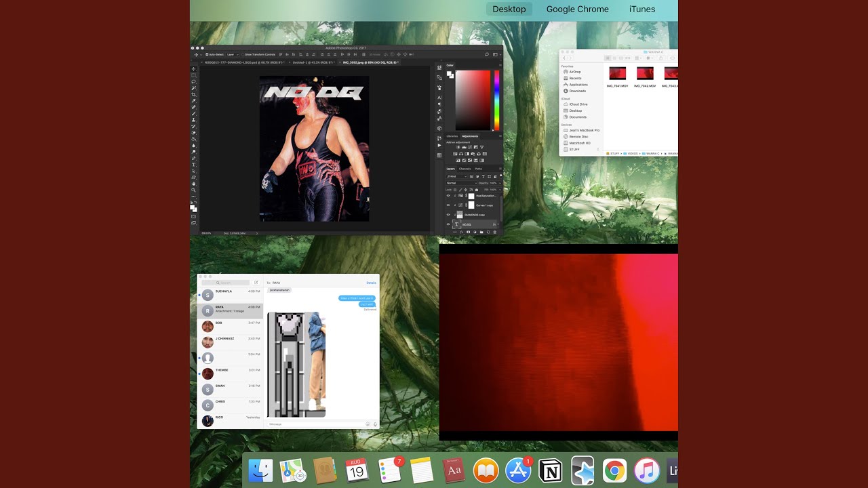Click Details link in Messages
Viewport: 868px width, 488px height.
[x=371, y=283]
